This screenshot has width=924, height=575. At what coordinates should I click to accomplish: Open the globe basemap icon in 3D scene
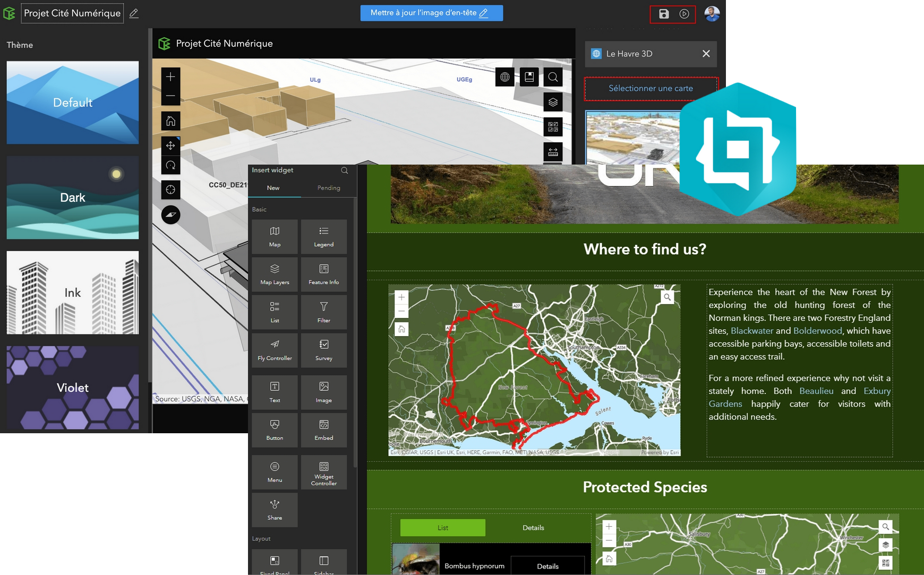tap(505, 77)
